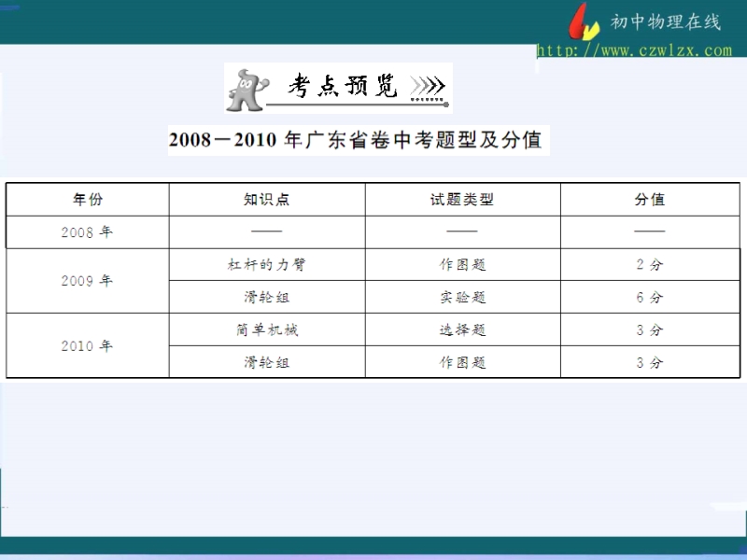Click the 试题类型 column header

coord(462,200)
